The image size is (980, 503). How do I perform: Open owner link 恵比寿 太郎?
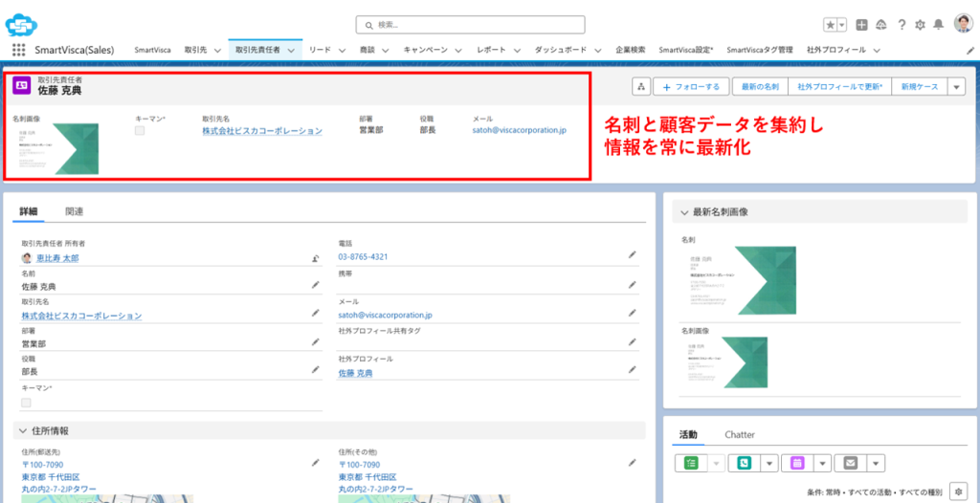[x=56, y=258]
